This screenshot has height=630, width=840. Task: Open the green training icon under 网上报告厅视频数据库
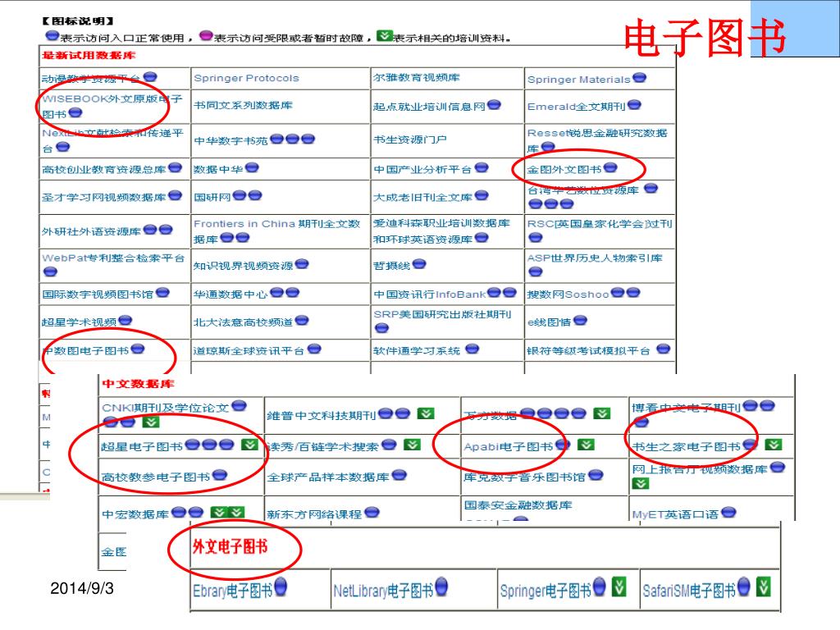pos(640,484)
